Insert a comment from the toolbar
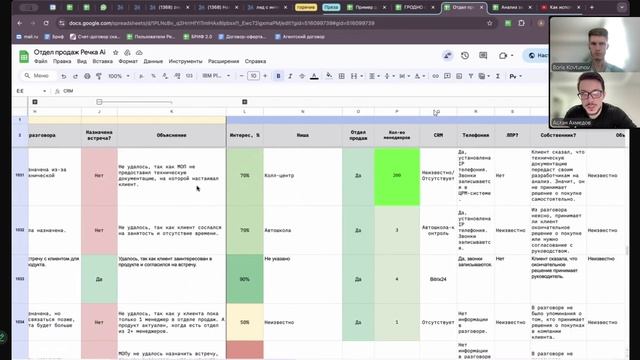Image resolution: width=640 pixels, height=360 pixels. click(x=447, y=76)
